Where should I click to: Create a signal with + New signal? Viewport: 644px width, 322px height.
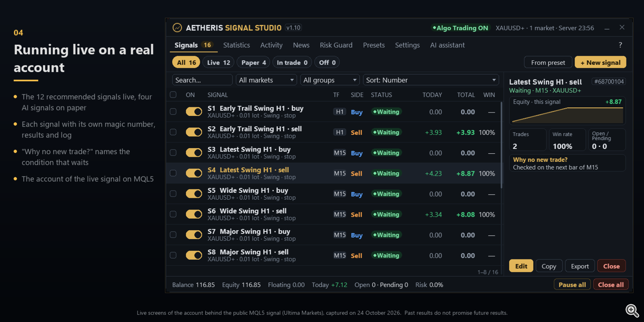[x=600, y=62]
